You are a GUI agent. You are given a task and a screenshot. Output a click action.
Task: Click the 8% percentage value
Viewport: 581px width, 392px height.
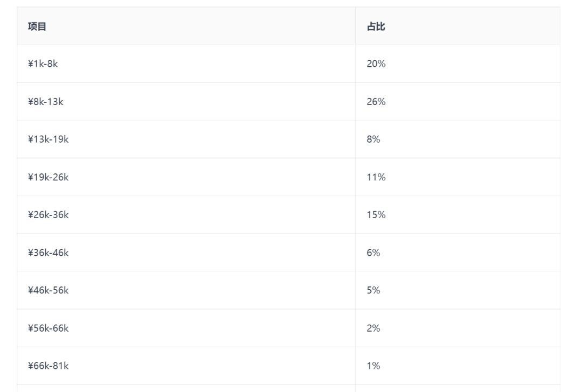click(x=373, y=139)
